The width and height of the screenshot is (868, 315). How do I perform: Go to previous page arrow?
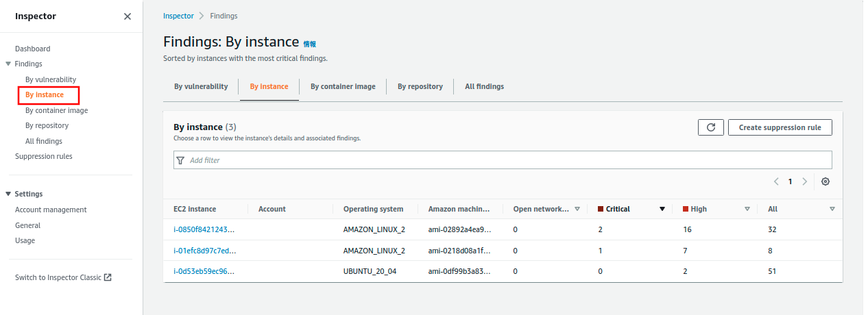[x=776, y=181]
